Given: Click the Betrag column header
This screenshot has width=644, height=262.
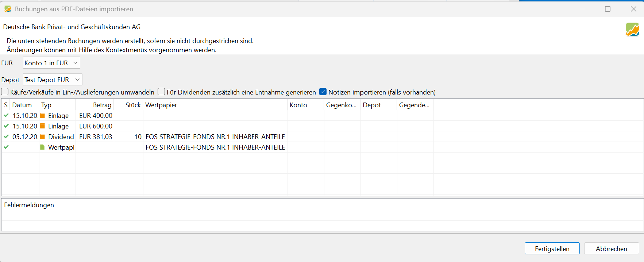Looking at the screenshot, I should [102, 105].
